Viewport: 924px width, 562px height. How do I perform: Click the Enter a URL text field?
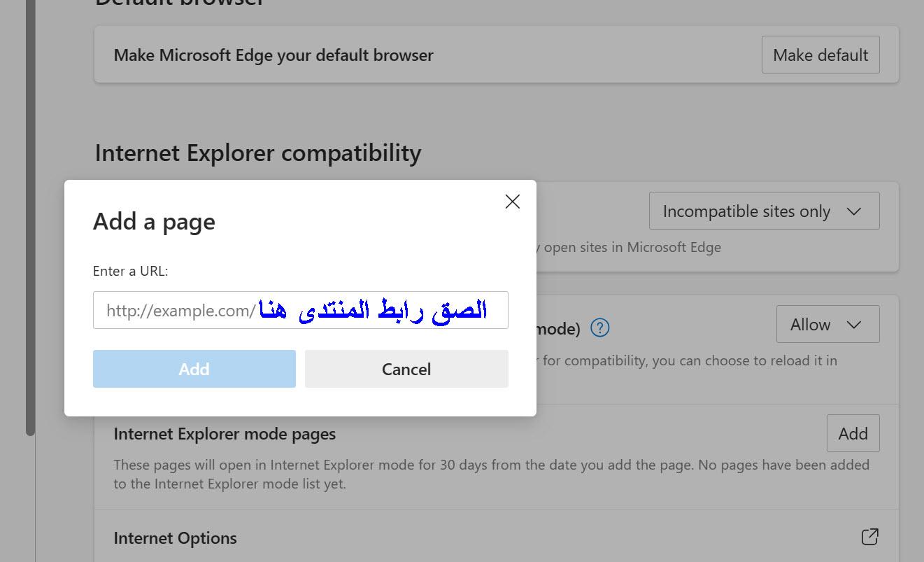pos(300,310)
